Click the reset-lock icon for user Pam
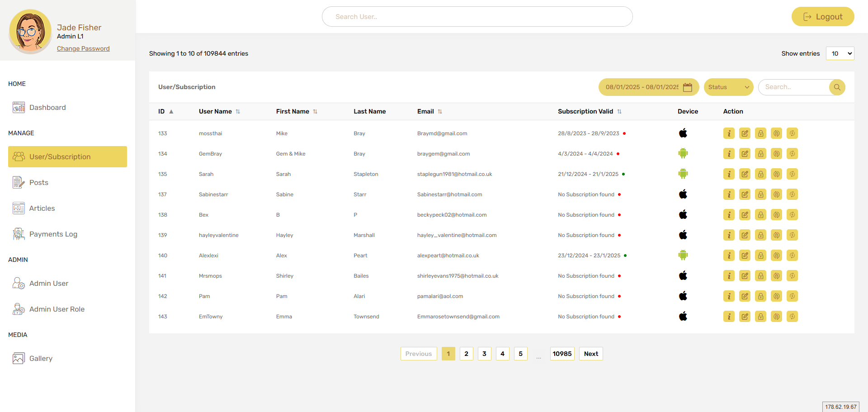868x412 pixels. pyautogui.click(x=776, y=296)
